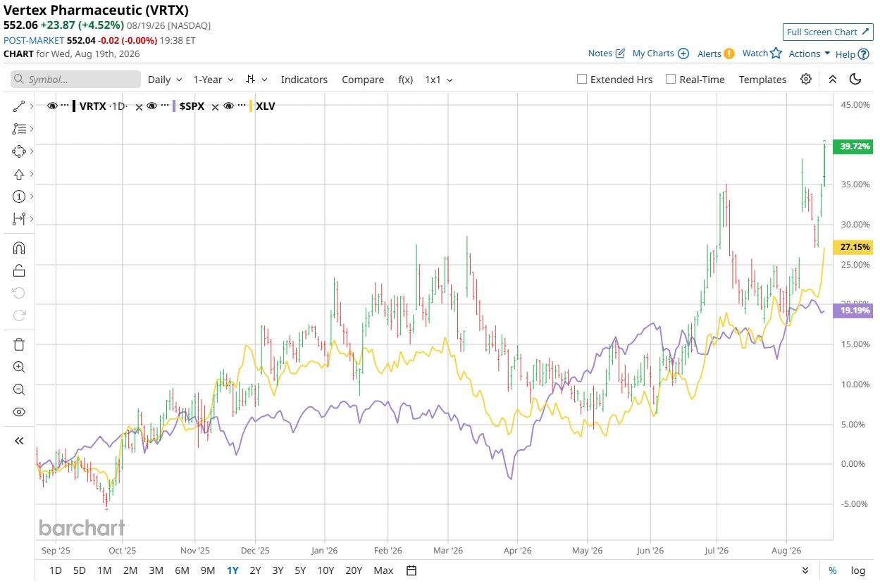Viewport: 880px width, 588px height.
Task: Focus the Symbol search field
Action: pos(75,80)
